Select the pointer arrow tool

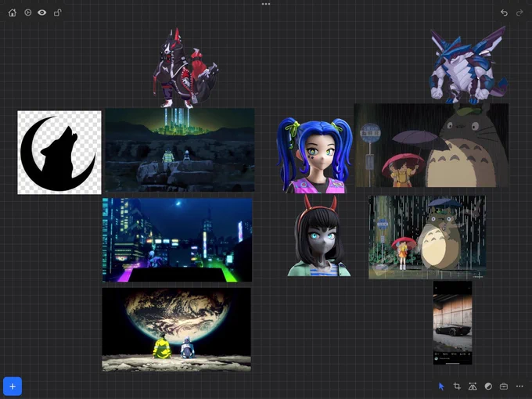point(441,386)
